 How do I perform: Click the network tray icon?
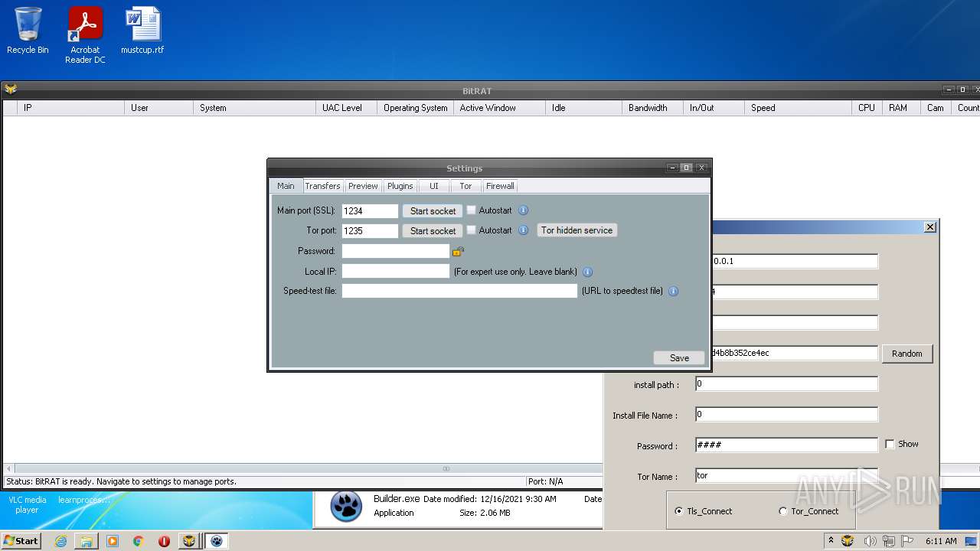[x=890, y=541]
